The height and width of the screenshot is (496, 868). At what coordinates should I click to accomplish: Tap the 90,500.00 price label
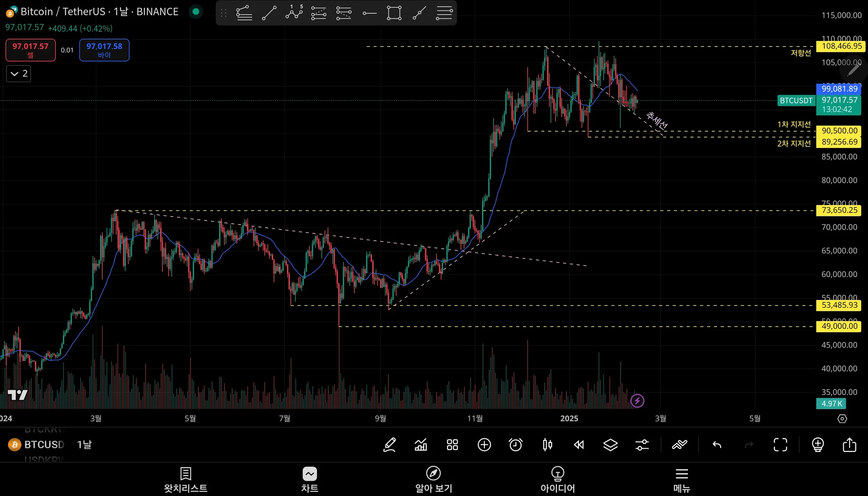pyautogui.click(x=839, y=131)
